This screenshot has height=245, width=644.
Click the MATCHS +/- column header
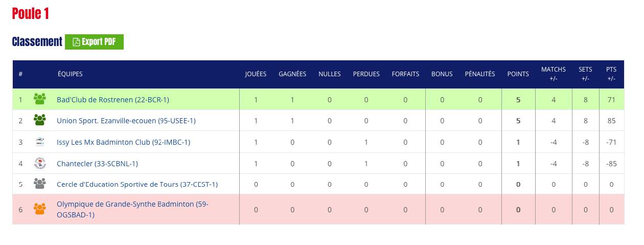coord(554,74)
